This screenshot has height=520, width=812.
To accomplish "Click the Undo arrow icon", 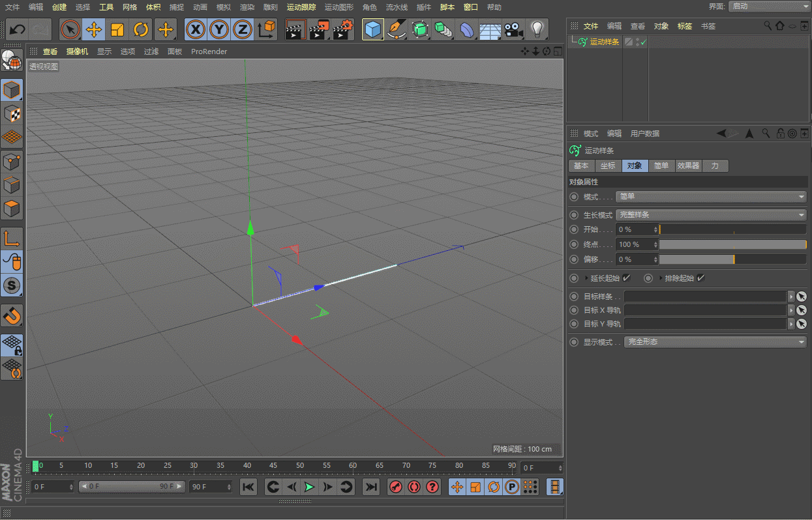I will 18,29.
